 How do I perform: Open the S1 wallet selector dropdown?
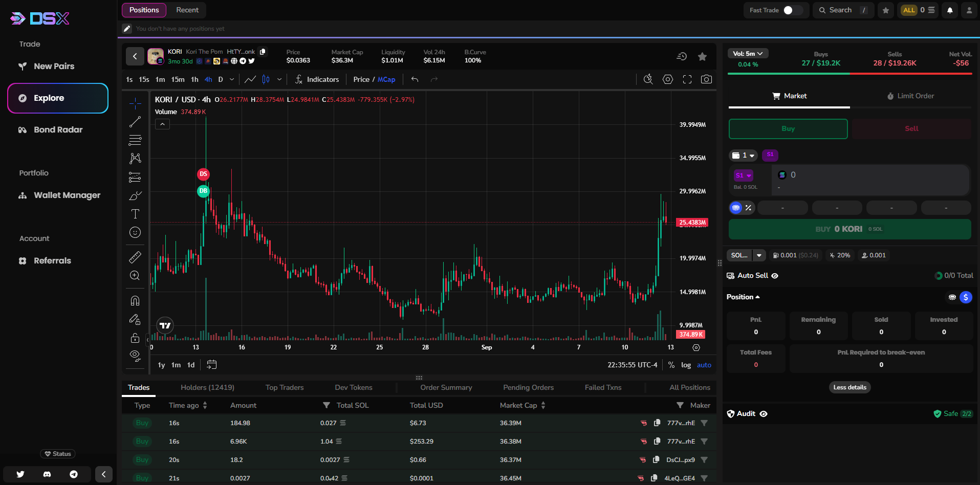743,175
